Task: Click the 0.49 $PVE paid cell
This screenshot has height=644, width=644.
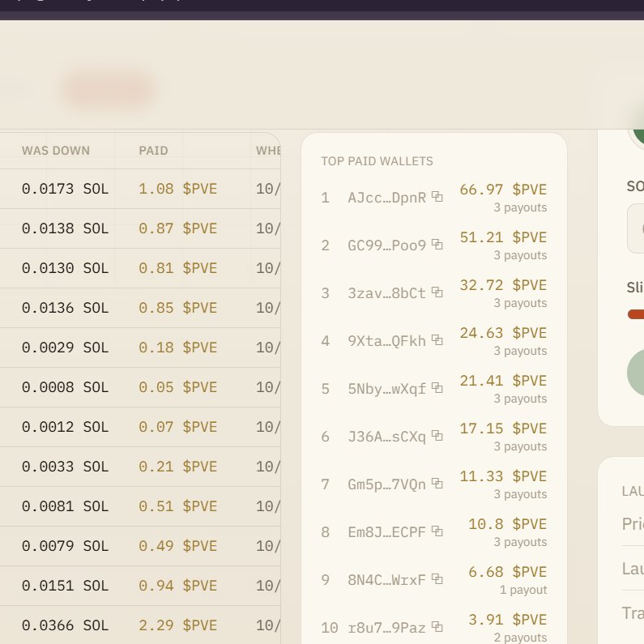Action: coord(178,546)
